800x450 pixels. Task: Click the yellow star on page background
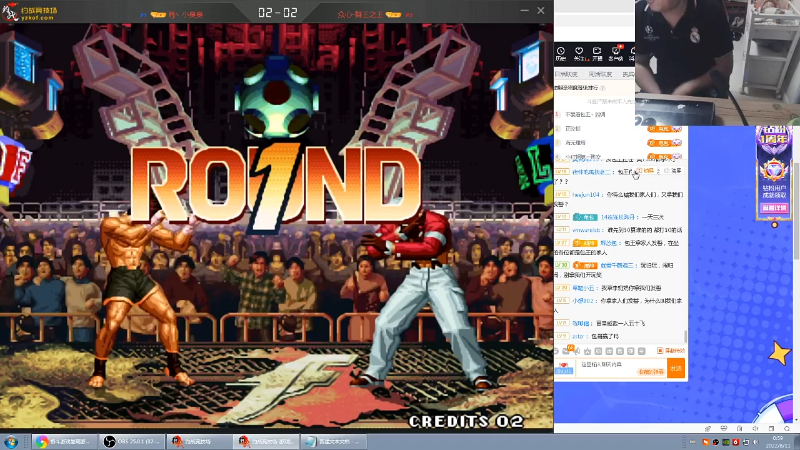click(780, 353)
